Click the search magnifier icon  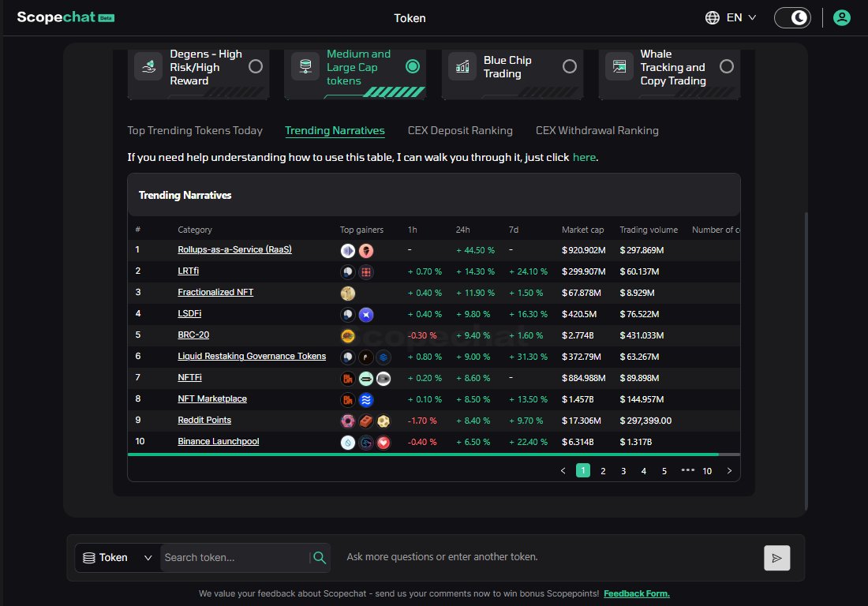pos(320,557)
